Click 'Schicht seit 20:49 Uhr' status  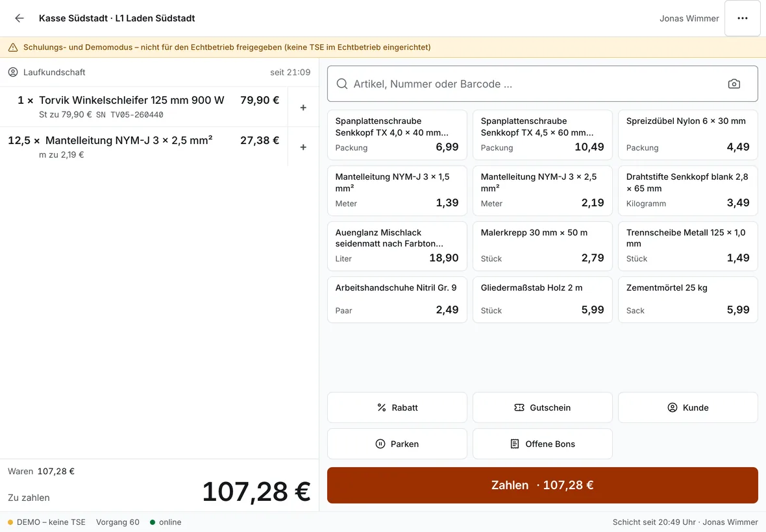(x=654, y=522)
